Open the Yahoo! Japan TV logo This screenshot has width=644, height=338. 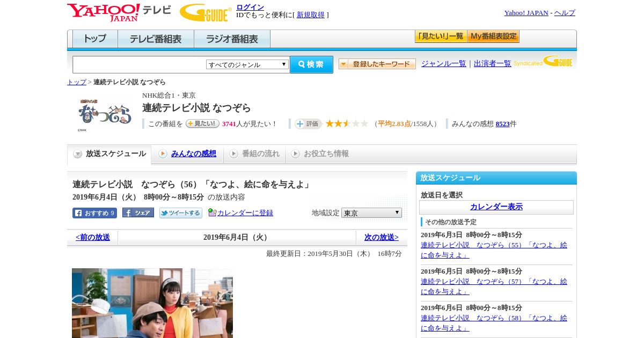click(119, 12)
